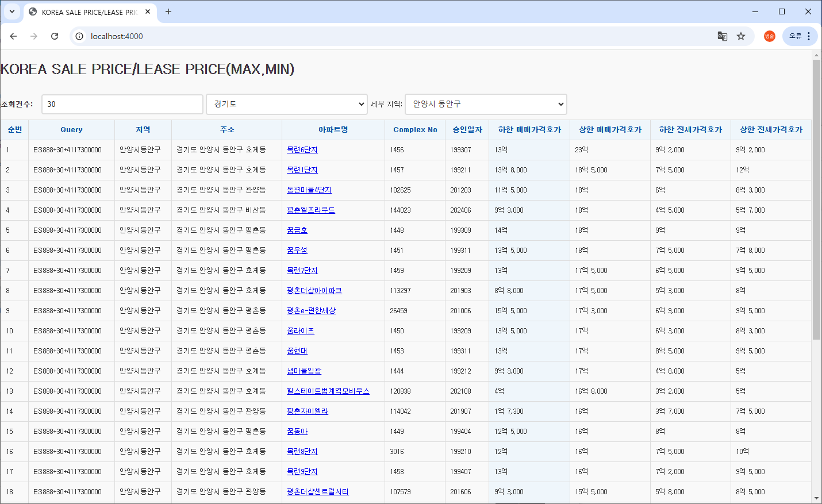The height and width of the screenshot is (504, 822).
Task: Click the 하한 매매가격호가 column header
Action: click(x=529, y=130)
